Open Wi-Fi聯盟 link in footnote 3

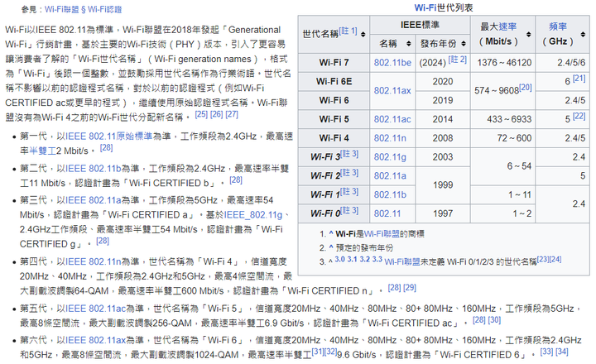[402, 261]
